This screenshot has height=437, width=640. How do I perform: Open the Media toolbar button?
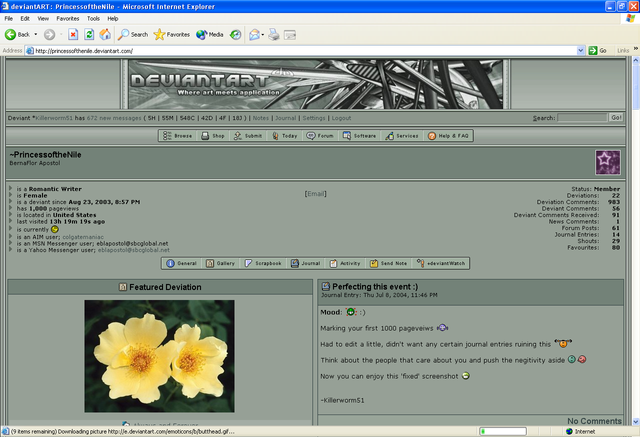pyautogui.click(x=209, y=34)
